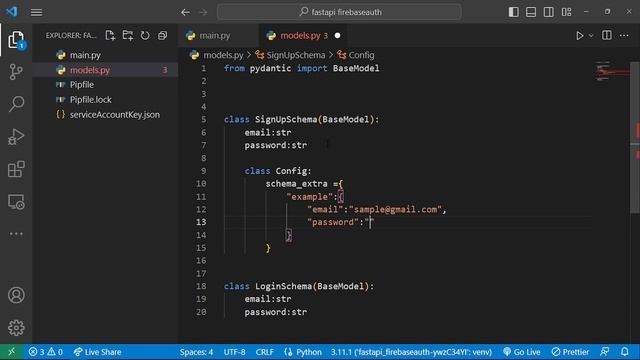This screenshot has width=640, height=360.
Task: Click "schema_extra" variable in code
Action: click(296, 184)
